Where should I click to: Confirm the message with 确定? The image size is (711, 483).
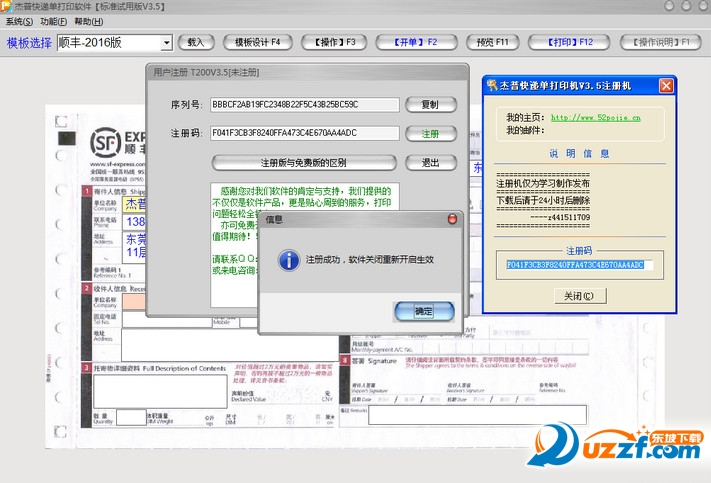tap(424, 312)
